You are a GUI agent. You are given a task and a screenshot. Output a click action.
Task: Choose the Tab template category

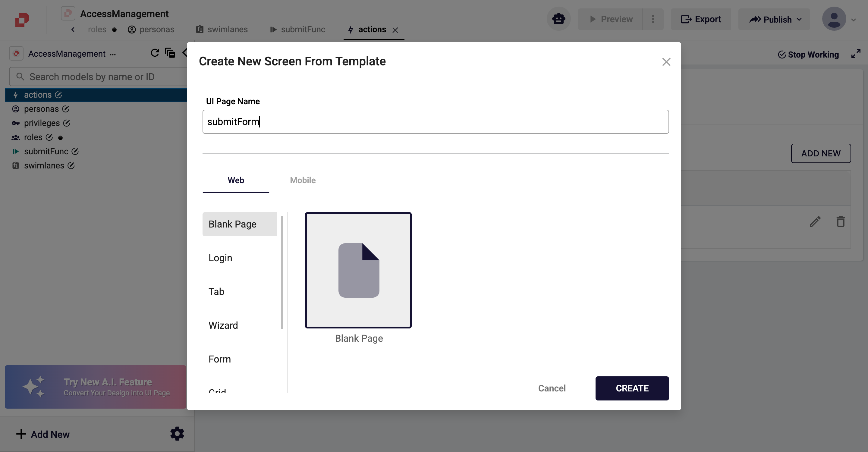coord(240,291)
